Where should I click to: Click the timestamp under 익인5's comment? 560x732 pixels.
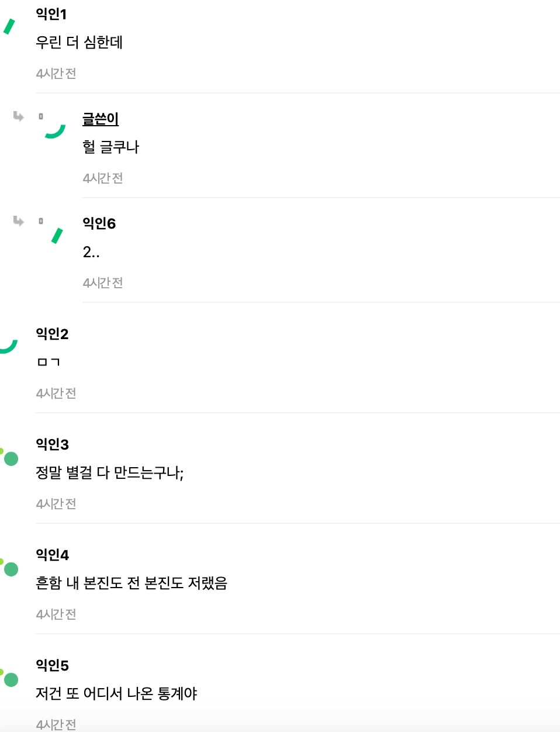pos(56,724)
